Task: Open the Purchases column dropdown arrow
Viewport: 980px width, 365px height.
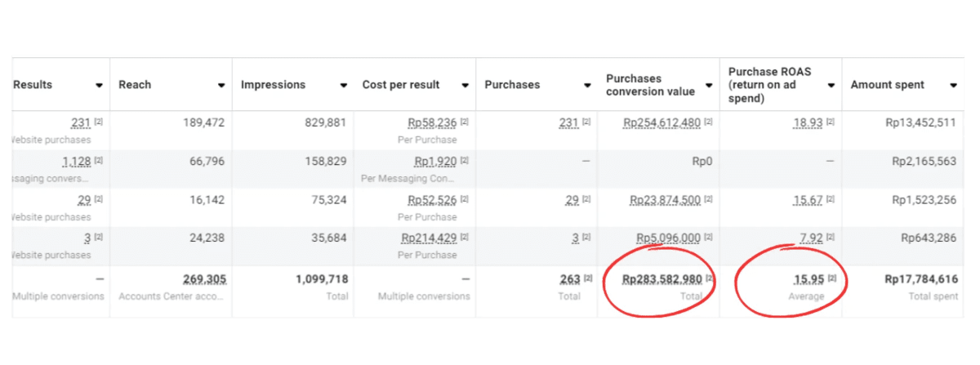Action: tap(587, 85)
